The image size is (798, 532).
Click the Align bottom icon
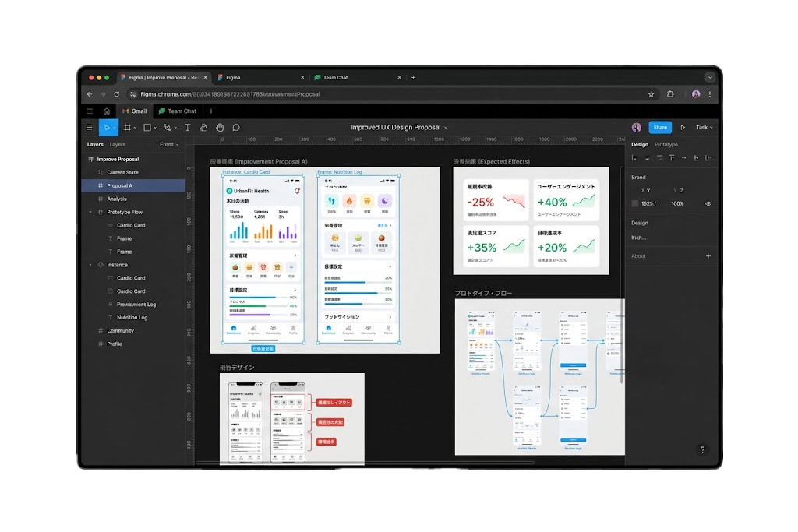click(x=696, y=158)
